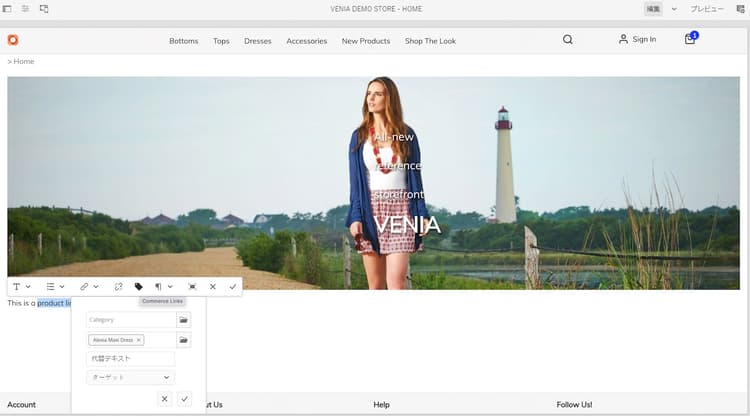Click the VENIA hero banner image

pyautogui.click(x=373, y=183)
